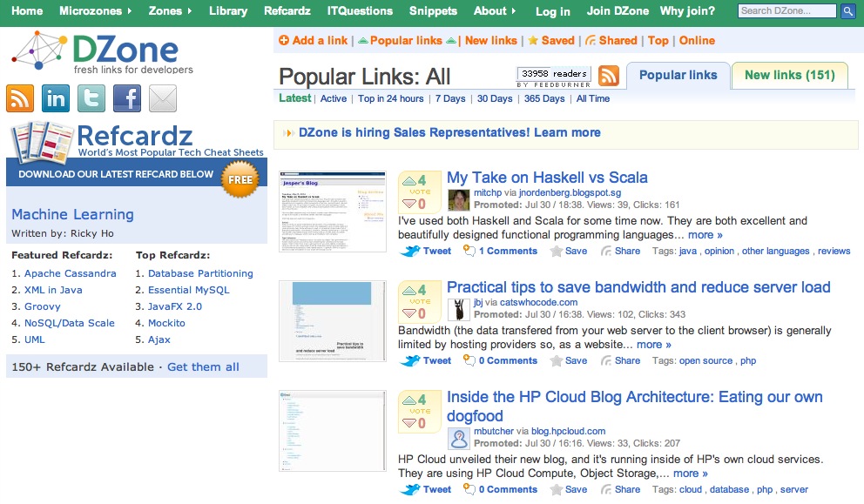Open DZone's LinkedIn page icon

pyautogui.click(x=56, y=98)
